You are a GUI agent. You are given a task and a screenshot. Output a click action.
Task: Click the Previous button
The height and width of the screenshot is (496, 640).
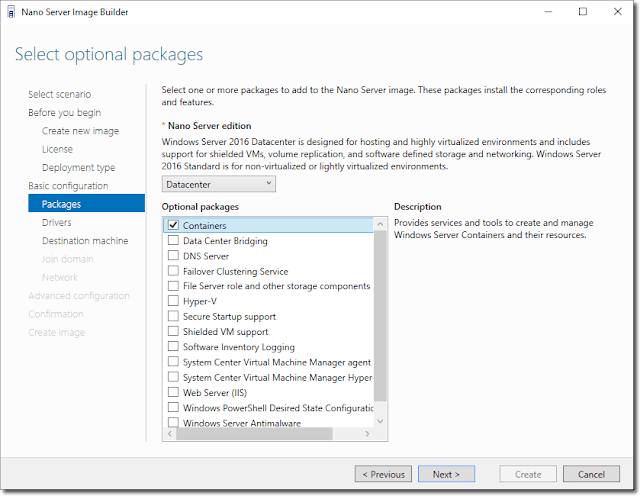coord(383,474)
